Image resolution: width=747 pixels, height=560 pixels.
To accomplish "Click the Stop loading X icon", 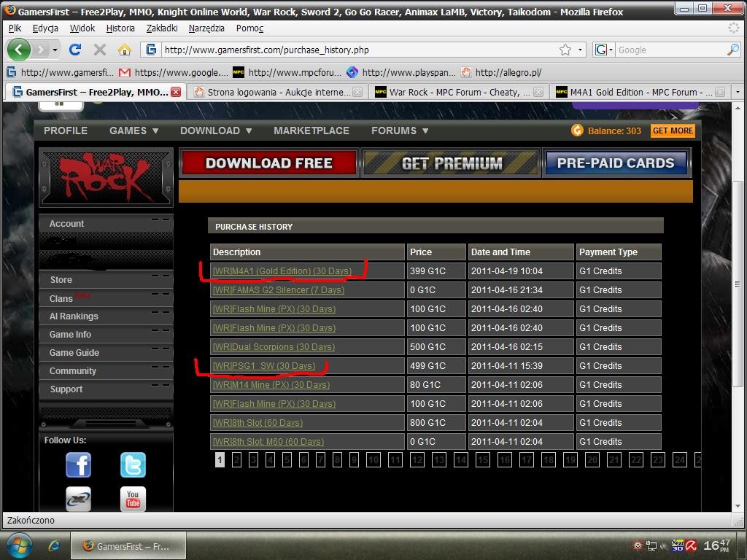I will click(x=99, y=50).
